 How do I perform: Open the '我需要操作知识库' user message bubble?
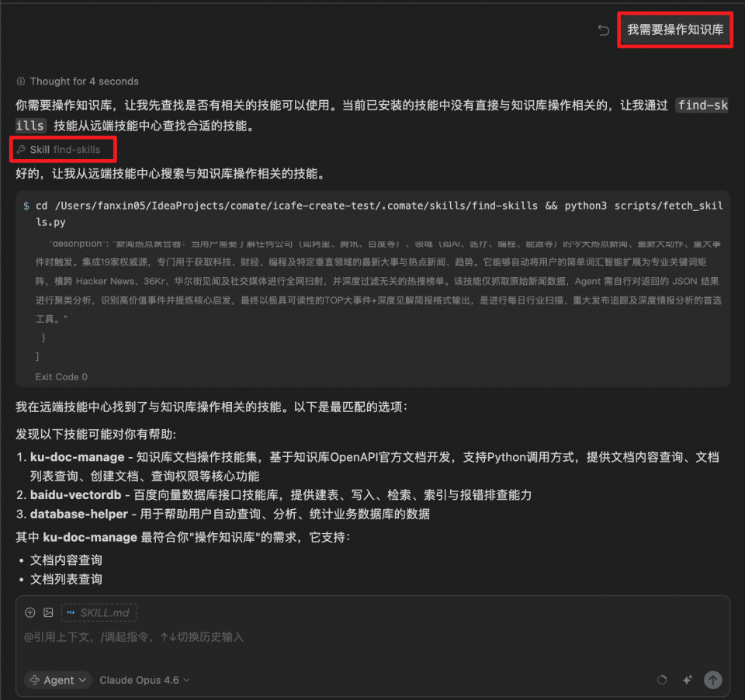675,29
